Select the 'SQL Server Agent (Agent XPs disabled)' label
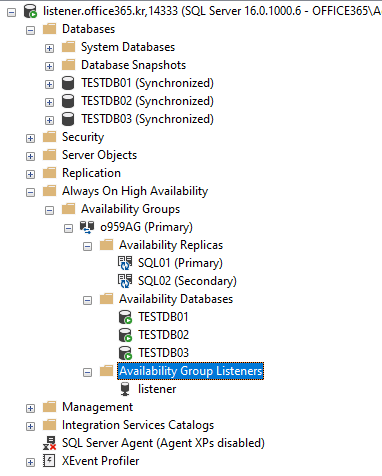This screenshot has height=476, width=382. 163,443
